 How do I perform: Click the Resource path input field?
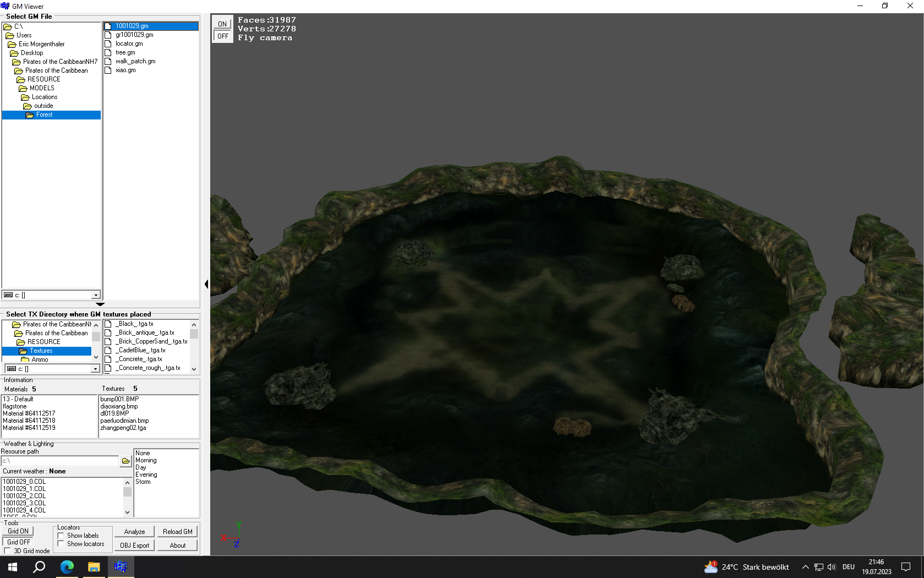pos(60,461)
